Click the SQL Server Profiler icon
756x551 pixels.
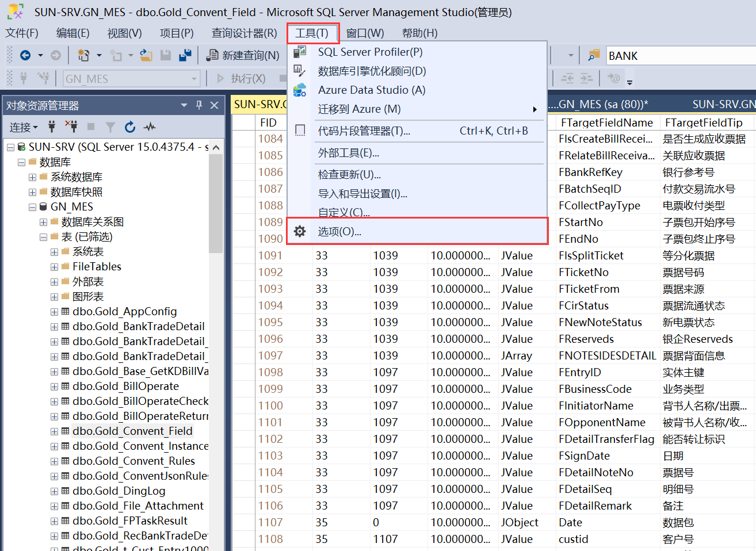coord(300,52)
